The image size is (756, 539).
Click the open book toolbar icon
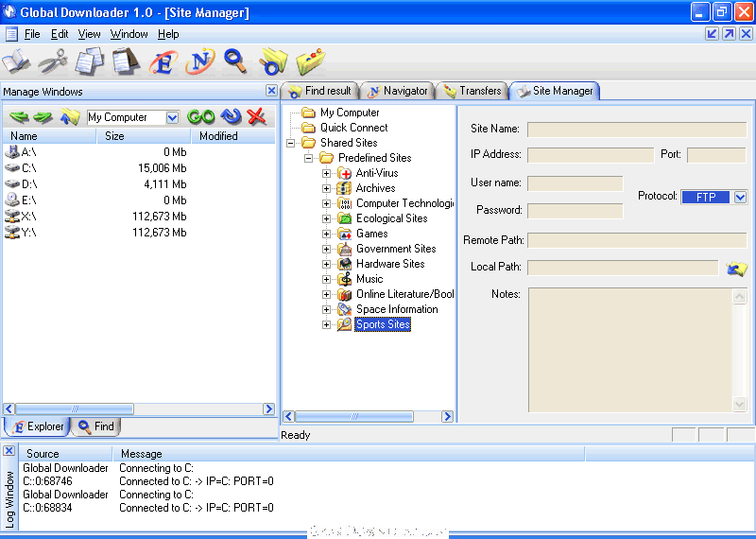(16, 61)
